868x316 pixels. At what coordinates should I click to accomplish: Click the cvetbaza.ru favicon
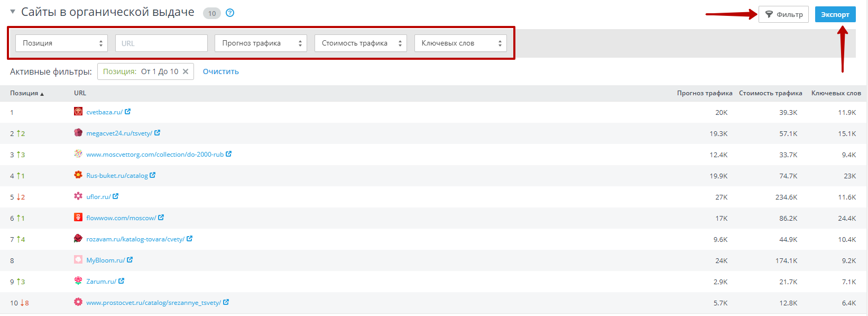(x=78, y=111)
